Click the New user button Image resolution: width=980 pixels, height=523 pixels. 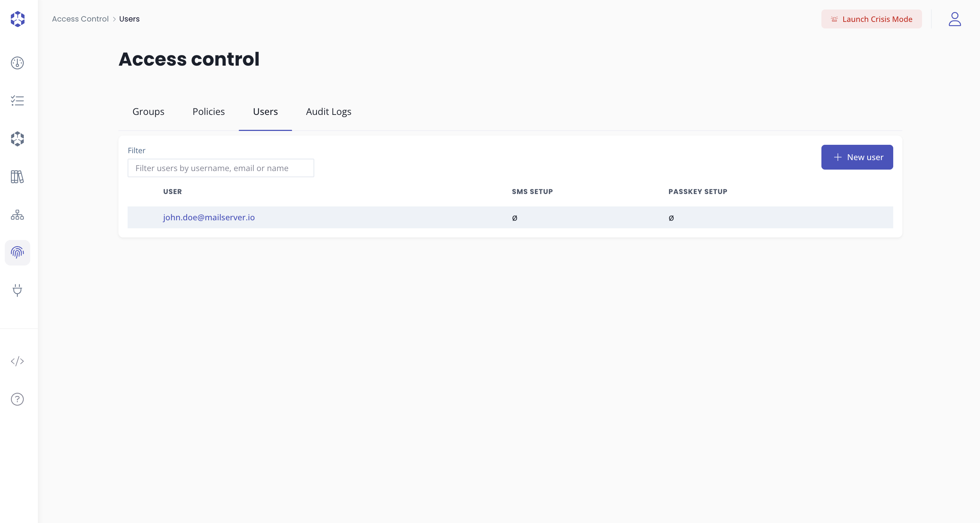(x=857, y=157)
